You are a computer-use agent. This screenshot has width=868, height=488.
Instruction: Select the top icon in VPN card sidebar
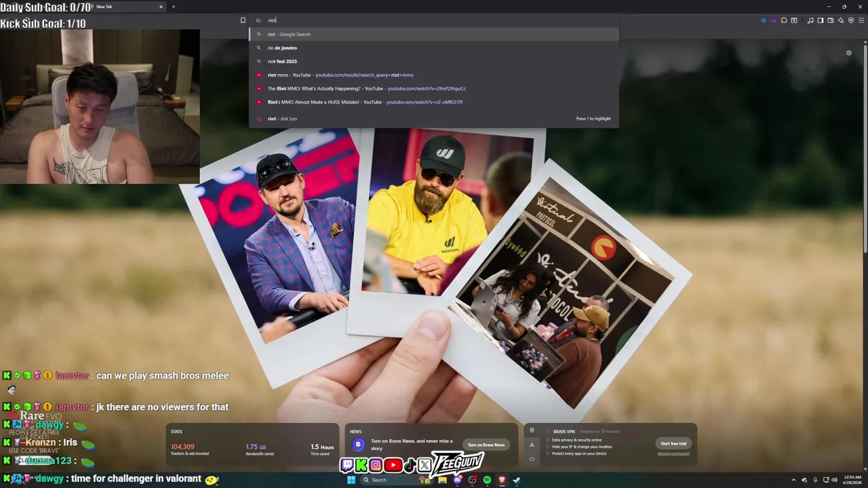(x=532, y=430)
